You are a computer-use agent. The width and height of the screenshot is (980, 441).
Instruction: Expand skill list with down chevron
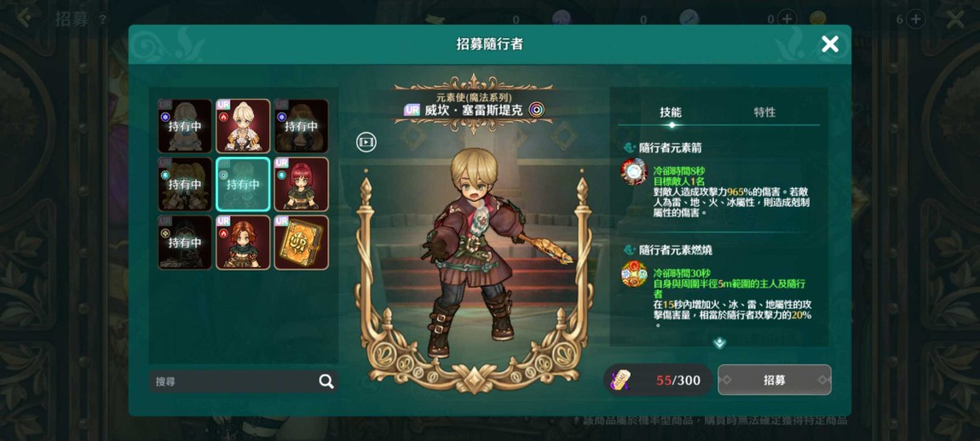719,342
